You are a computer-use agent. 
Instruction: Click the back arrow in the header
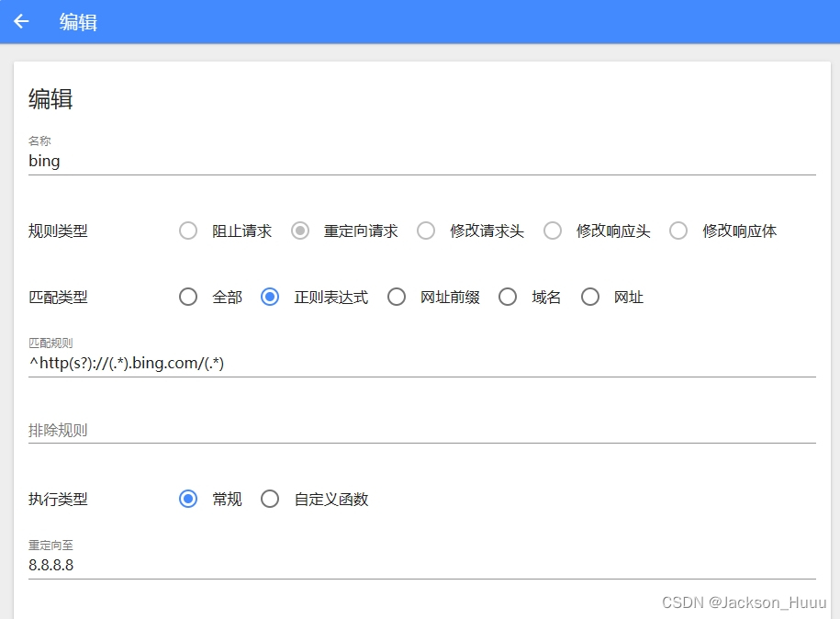[x=20, y=21]
